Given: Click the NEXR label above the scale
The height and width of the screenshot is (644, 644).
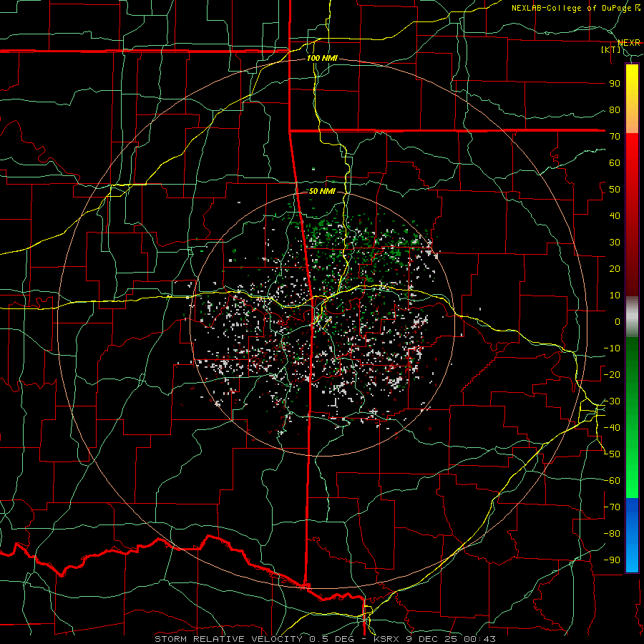Looking at the screenshot, I should click(x=629, y=43).
